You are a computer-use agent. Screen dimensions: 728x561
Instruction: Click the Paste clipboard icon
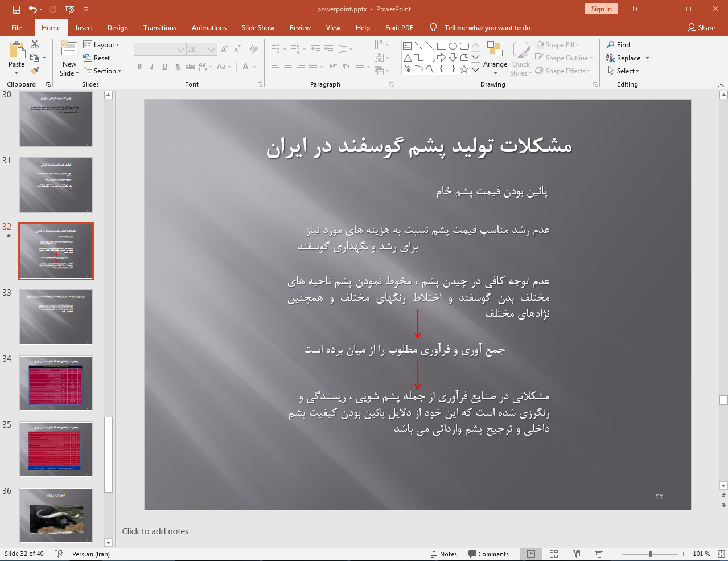click(17, 50)
